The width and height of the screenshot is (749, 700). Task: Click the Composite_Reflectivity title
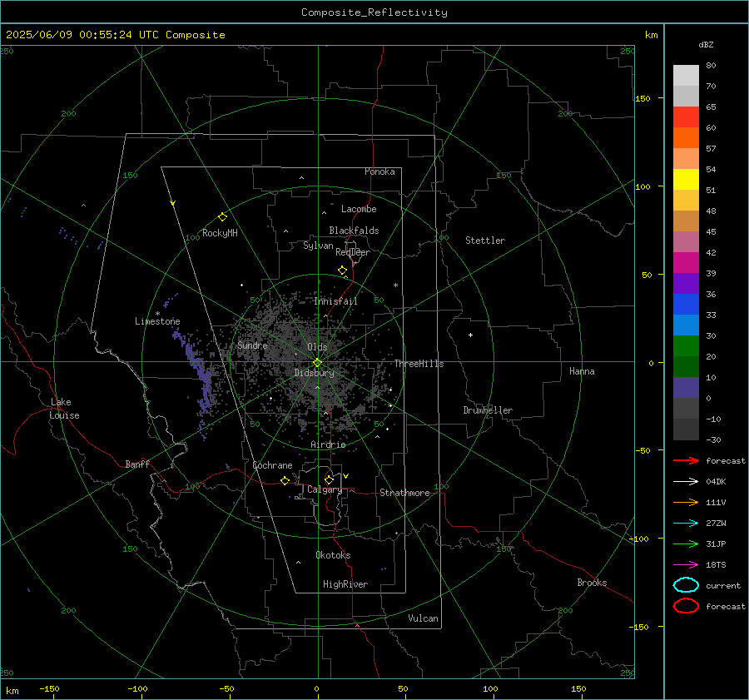[374, 12]
